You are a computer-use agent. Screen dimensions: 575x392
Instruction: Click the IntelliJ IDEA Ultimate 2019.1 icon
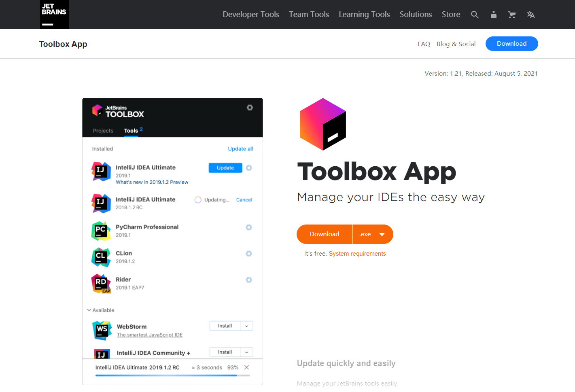[x=101, y=172]
